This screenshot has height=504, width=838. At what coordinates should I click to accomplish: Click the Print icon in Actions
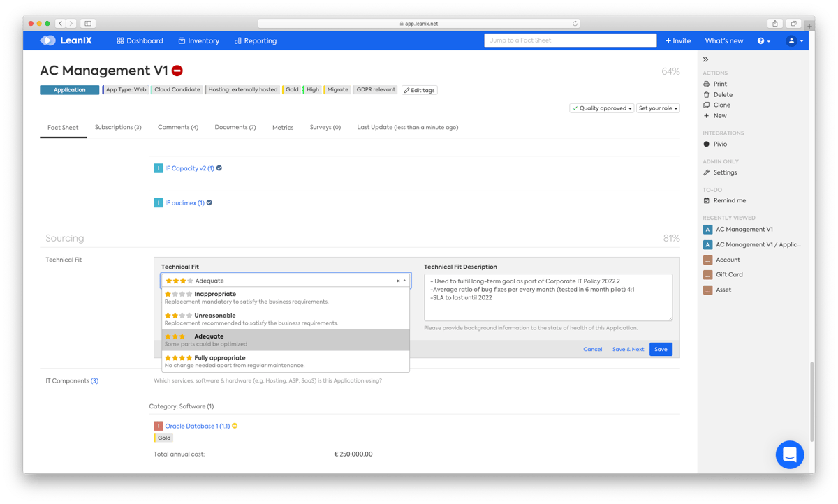pyautogui.click(x=706, y=84)
